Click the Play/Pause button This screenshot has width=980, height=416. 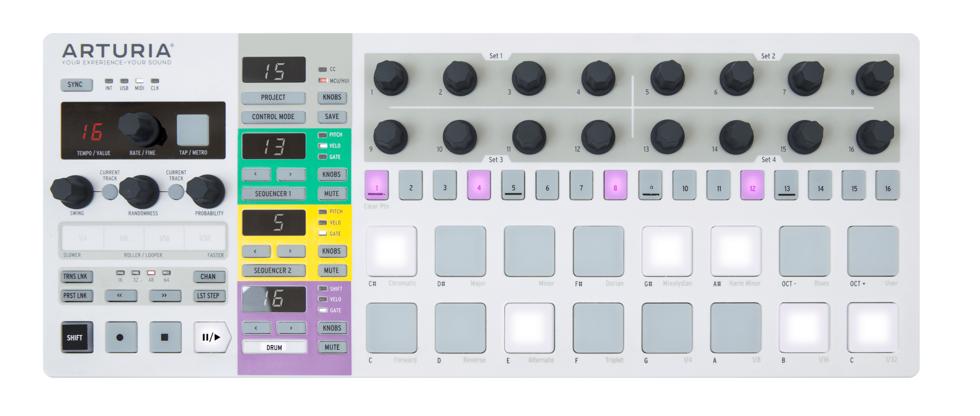[211, 337]
